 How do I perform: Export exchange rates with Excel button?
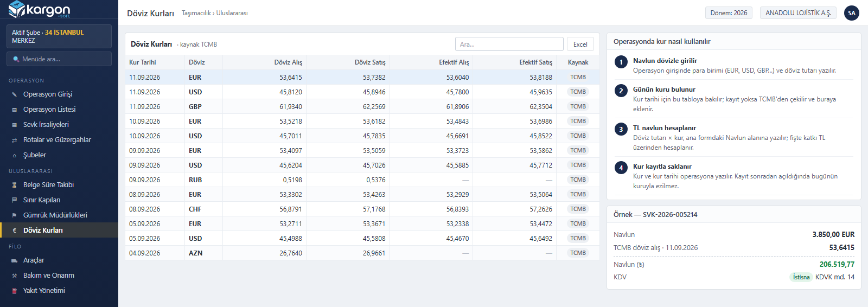click(x=580, y=44)
